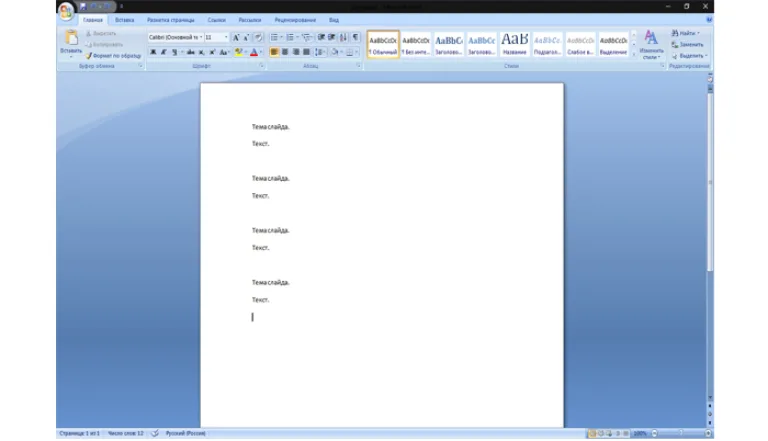Switch to the Вид tab
Viewport: 768px width, 441px height.
(334, 20)
